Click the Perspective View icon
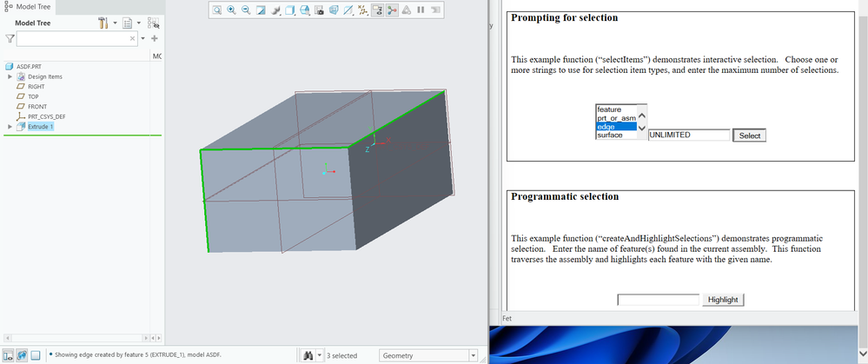This screenshot has width=868, height=364. pos(335,10)
